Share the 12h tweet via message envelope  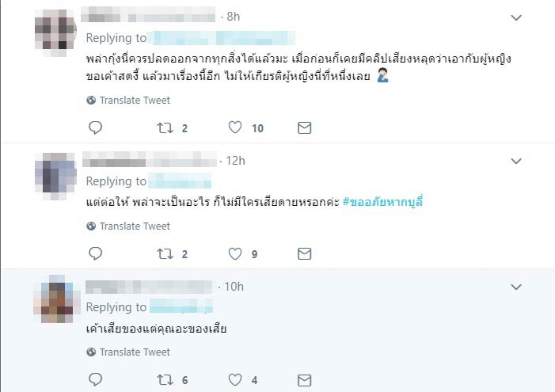304,253
